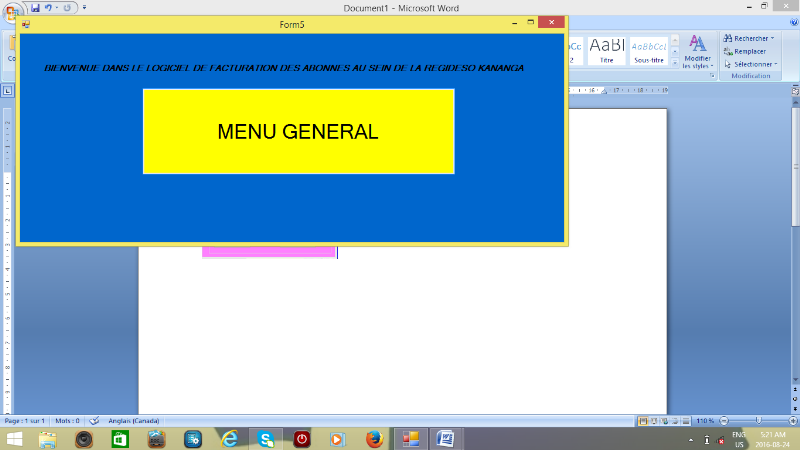Click the 110 % zoom level
The image size is (800, 450).
(x=705, y=421)
